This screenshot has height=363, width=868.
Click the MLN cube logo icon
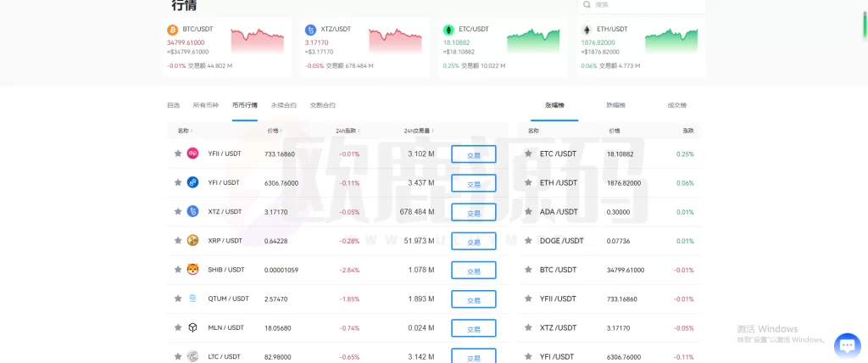192,327
